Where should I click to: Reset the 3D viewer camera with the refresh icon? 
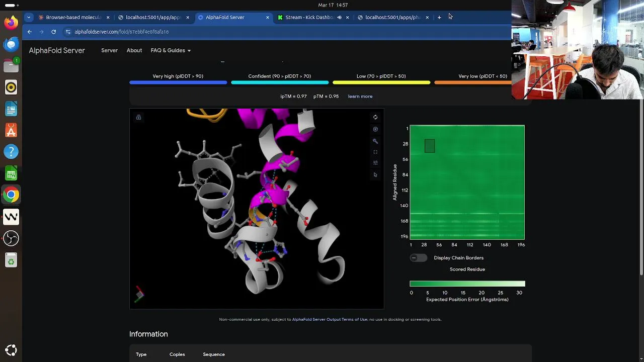click(x=375, y=117)
